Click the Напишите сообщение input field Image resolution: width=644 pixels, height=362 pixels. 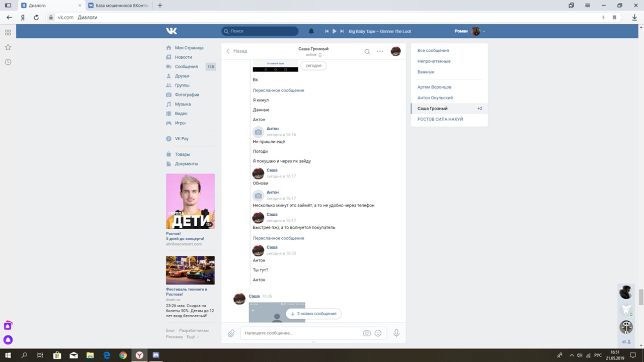tap(299, 333)
